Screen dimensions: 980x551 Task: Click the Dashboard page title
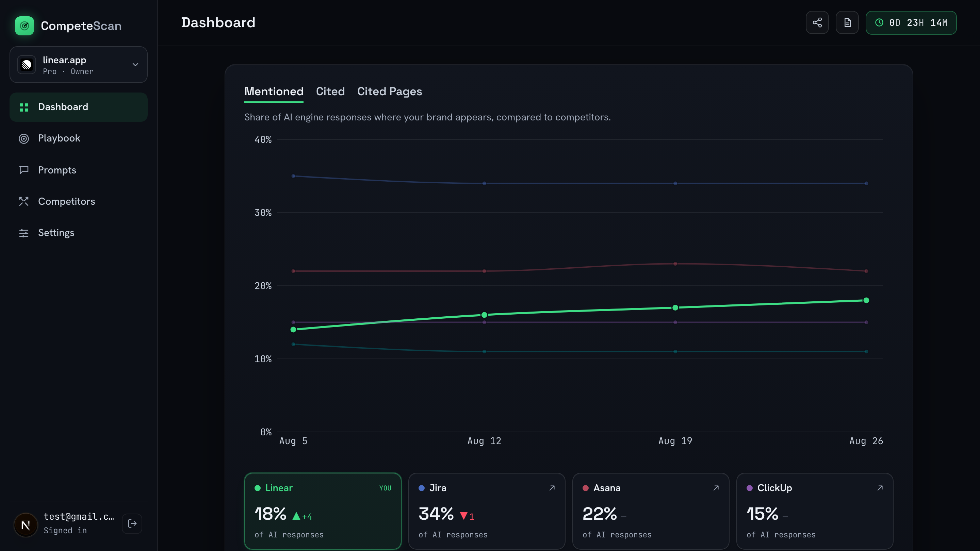pos(218,23)
